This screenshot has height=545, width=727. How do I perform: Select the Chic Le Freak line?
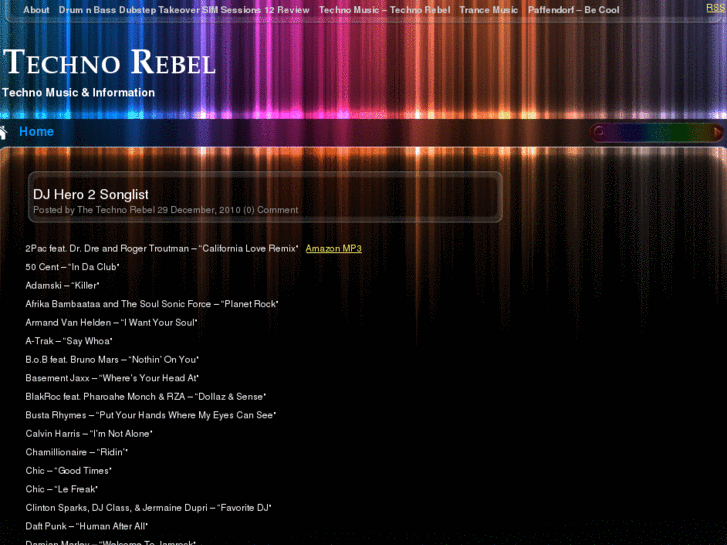tap(62, 490)
